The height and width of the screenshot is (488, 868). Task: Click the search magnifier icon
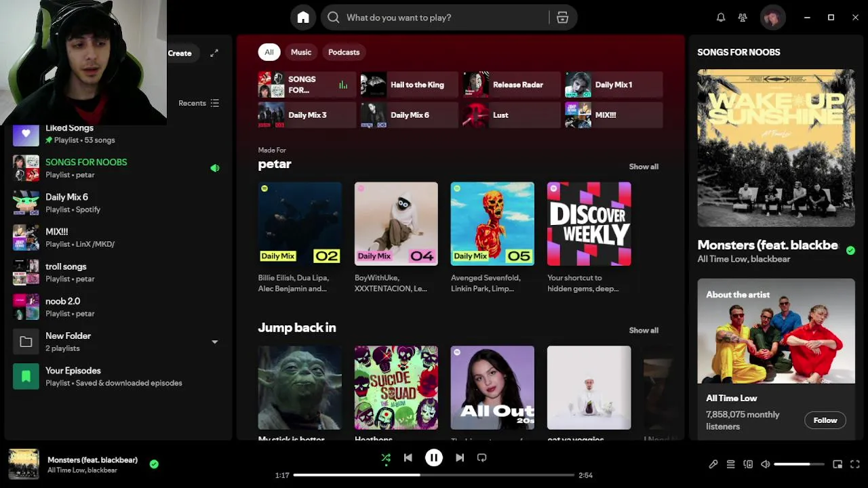pos(334,18)
